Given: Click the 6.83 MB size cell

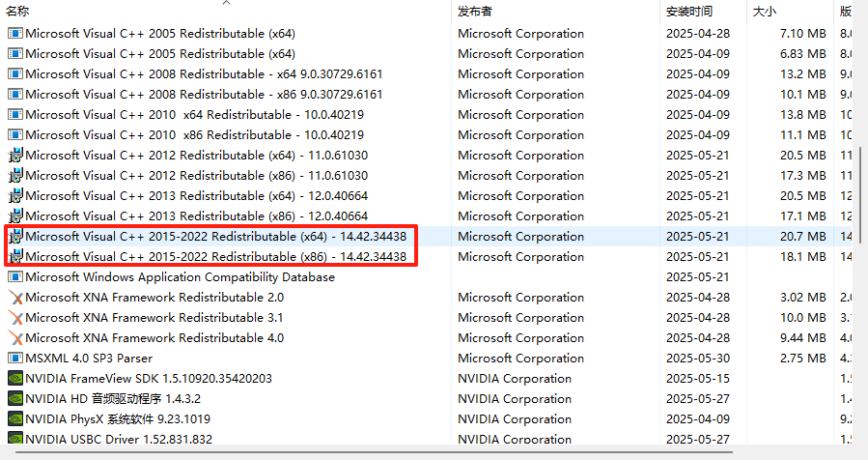Looking at the screenshot, I should point(802,54).
